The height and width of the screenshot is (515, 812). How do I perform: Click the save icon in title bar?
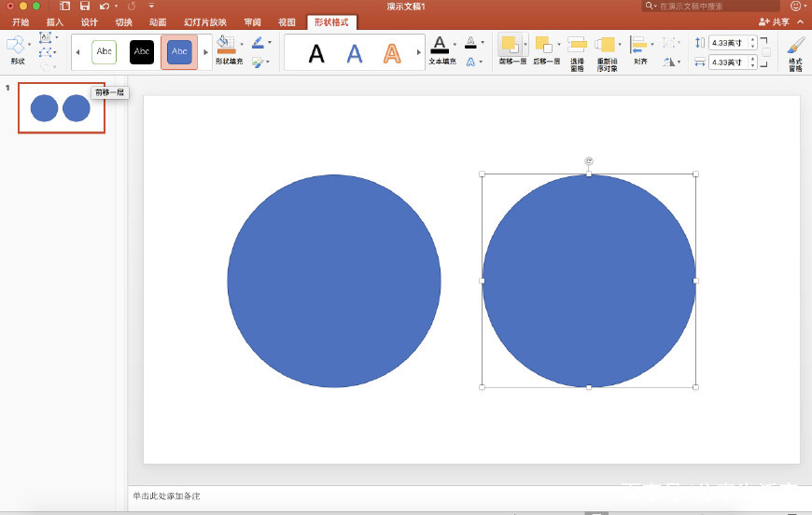[x=84, y=6]
